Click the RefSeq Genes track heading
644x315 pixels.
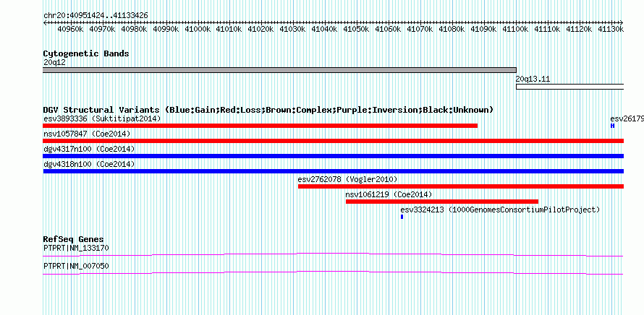74,239
